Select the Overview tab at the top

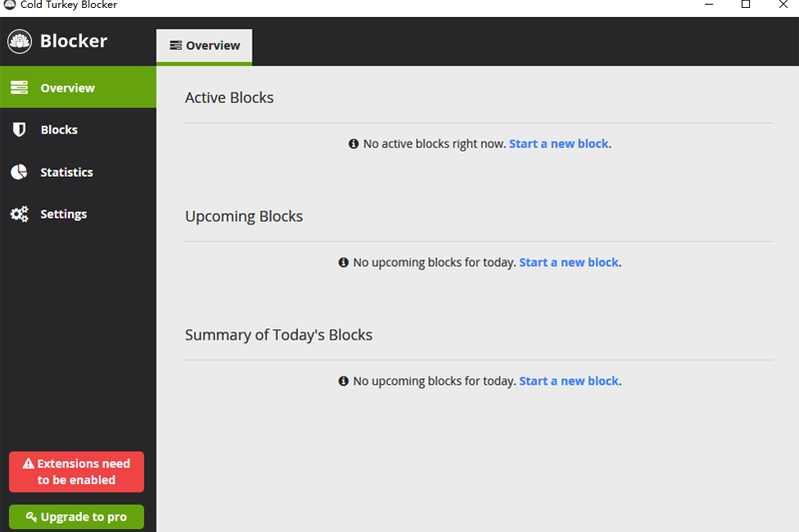tap(205, 46)
